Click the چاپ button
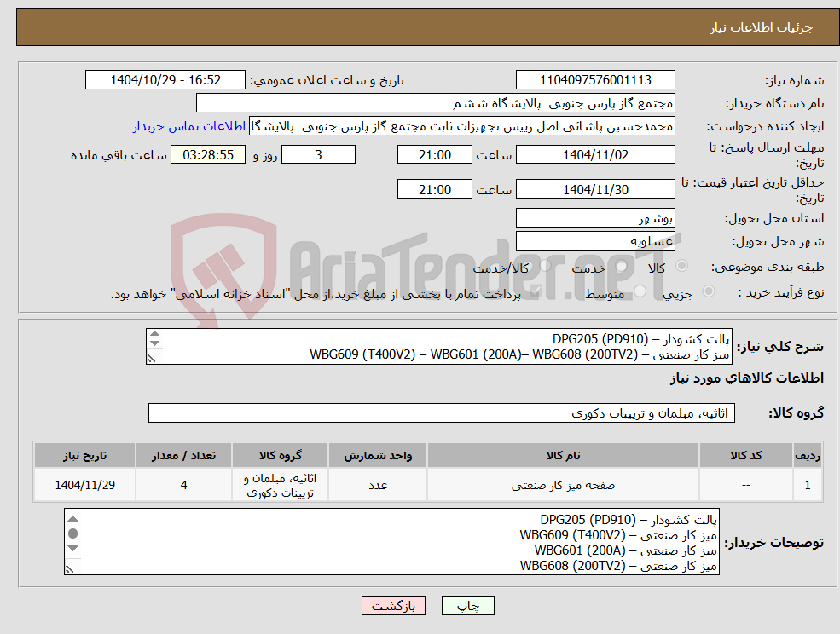The width and height of the screenshot is (840, 634). pos(466,606)
